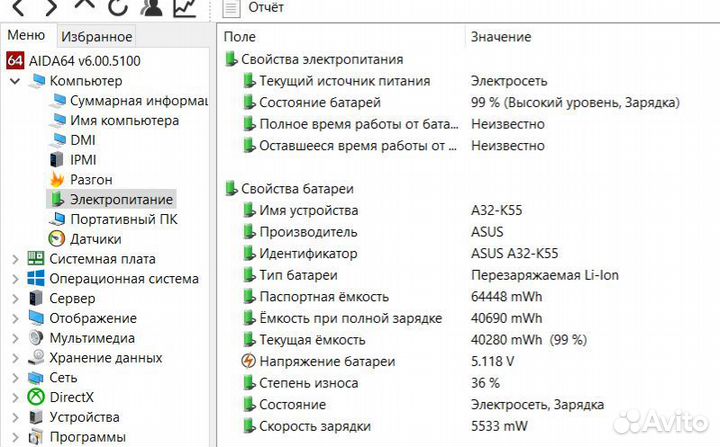Click the 5533 mW charge rate value

pos(499,426)
